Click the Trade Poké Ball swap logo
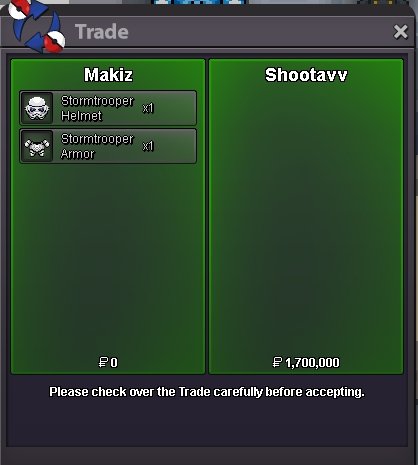The image size is (418, 465). point(37,26)
